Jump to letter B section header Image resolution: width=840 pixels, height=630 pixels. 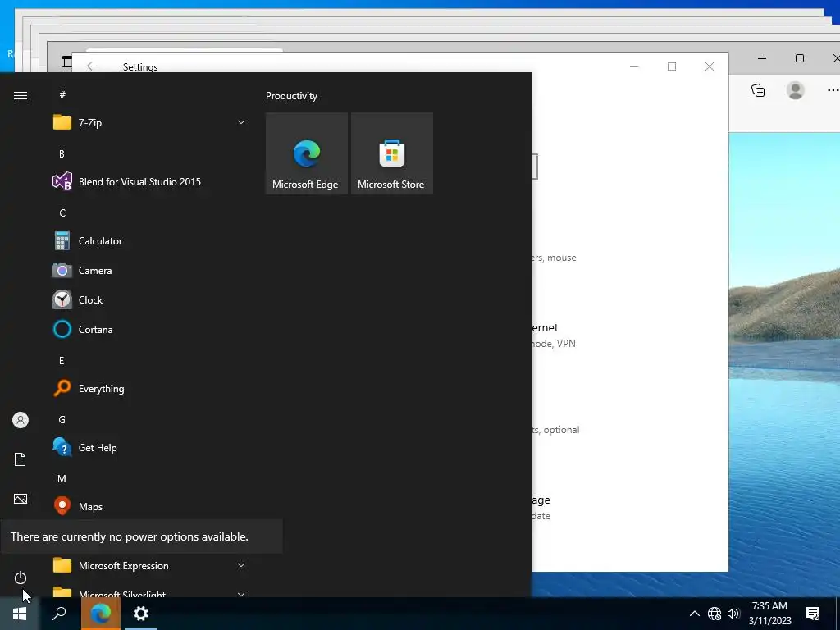[62, 153]
